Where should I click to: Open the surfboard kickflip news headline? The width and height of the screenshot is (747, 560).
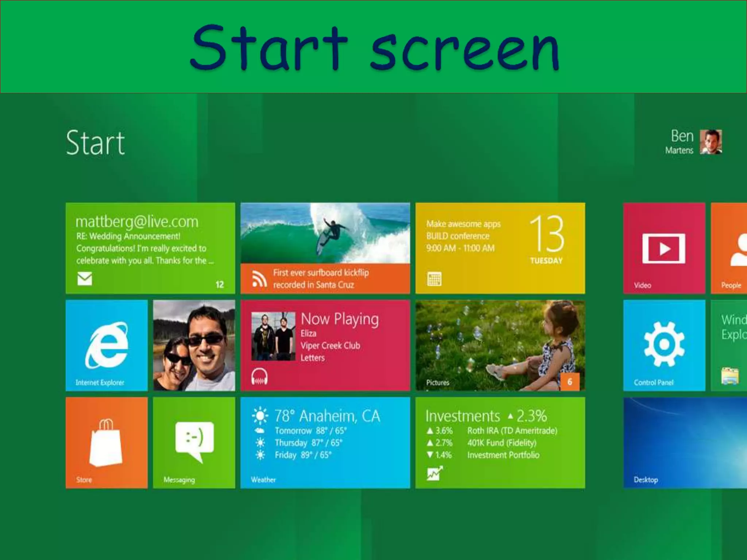(x=321, y=279)
